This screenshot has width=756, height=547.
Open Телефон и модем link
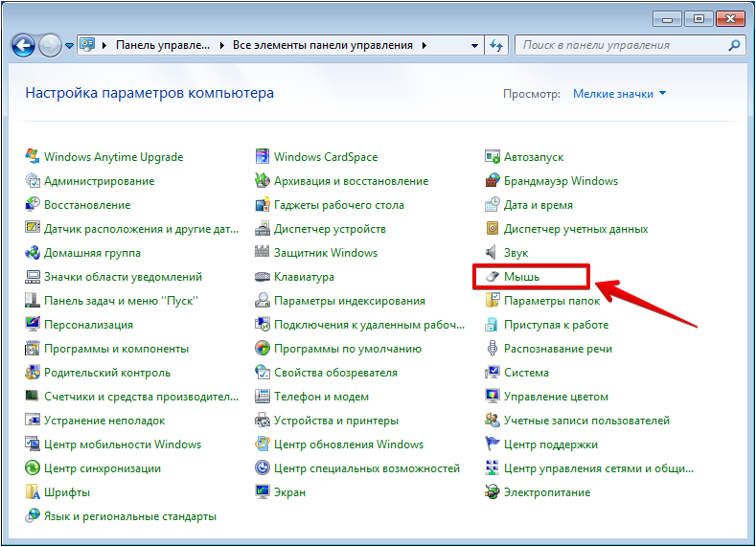click(321, 397)
